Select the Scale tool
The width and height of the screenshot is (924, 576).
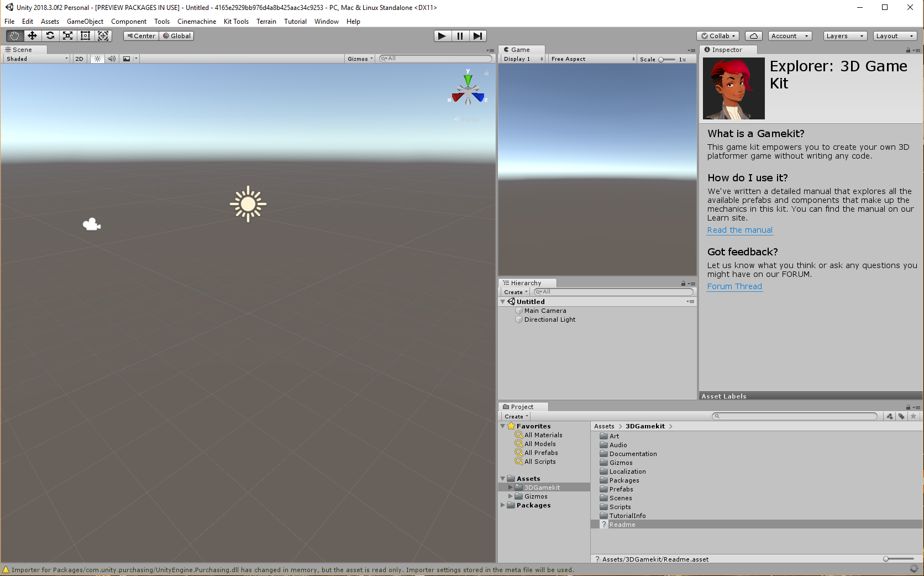tap(68, 36)
